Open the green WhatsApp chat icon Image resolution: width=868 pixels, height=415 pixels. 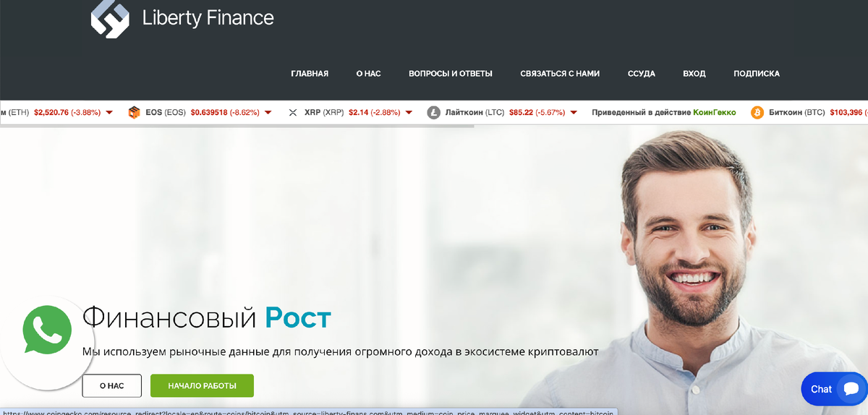(48, 330)
